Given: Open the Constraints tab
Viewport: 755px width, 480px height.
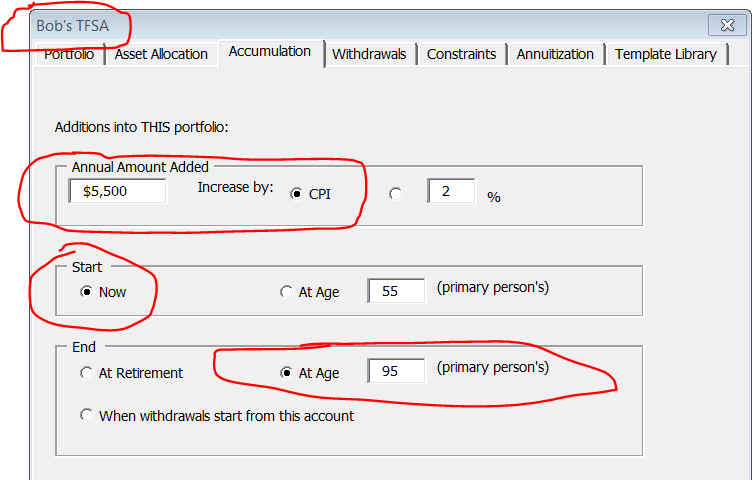Looking at the screenshot, I should point(461,54).
